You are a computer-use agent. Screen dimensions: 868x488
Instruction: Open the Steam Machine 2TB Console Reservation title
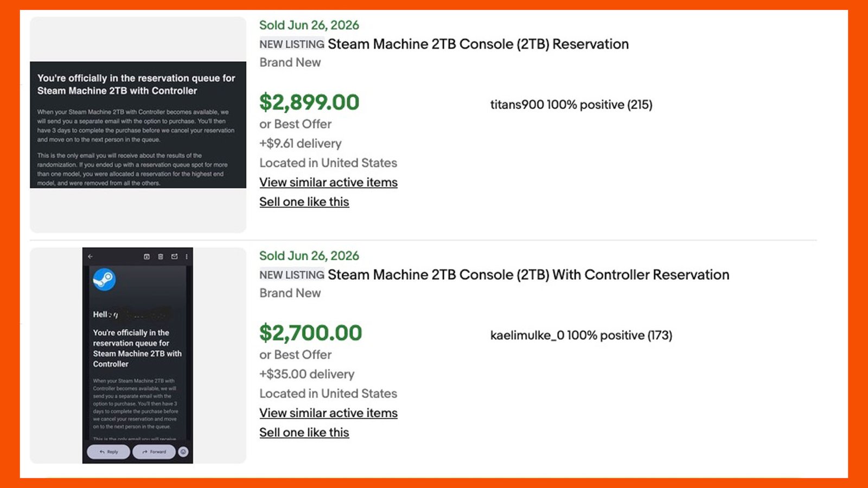478,44
